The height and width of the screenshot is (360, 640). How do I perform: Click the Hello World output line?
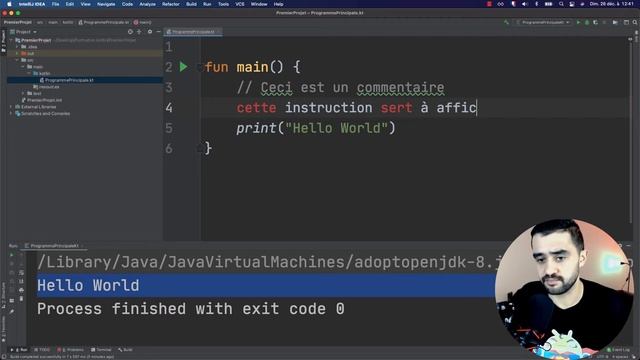point(88,285)
